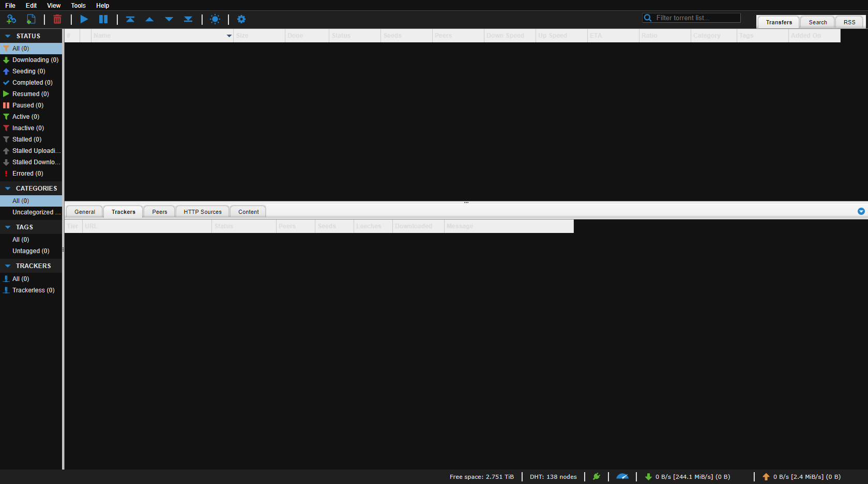868x484 pixels.
Task: Open the File menu
Action: pyautogui.click(x=10, y=6)
